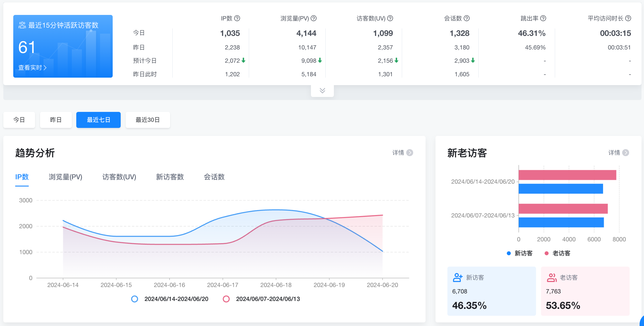This screenshot has height=326, width=644.
Task: Click the help icon beside 平均访问时长
Action: (x=628, y=18)
